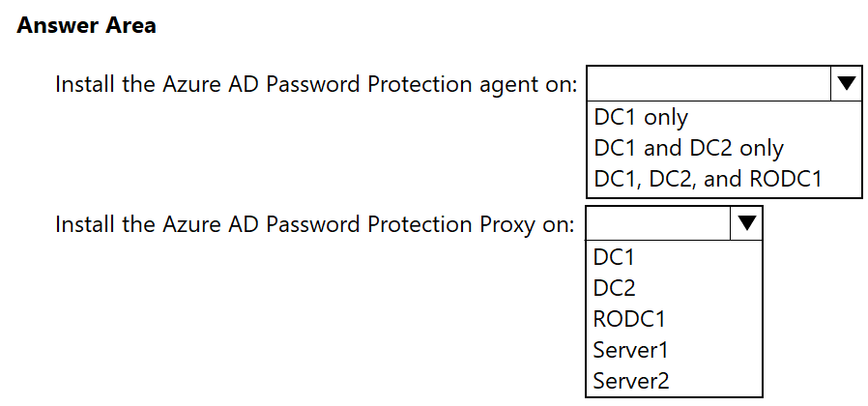868x406 pixels.
Task: Click "Install" at start of agent prompt
Action: click(85, 85)
